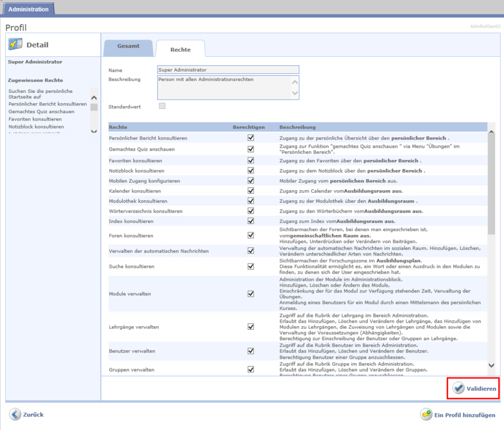Uncheck Persönlicher Bericht konsultieren permission
Viewport: 504px width, 430px height.
250,138
